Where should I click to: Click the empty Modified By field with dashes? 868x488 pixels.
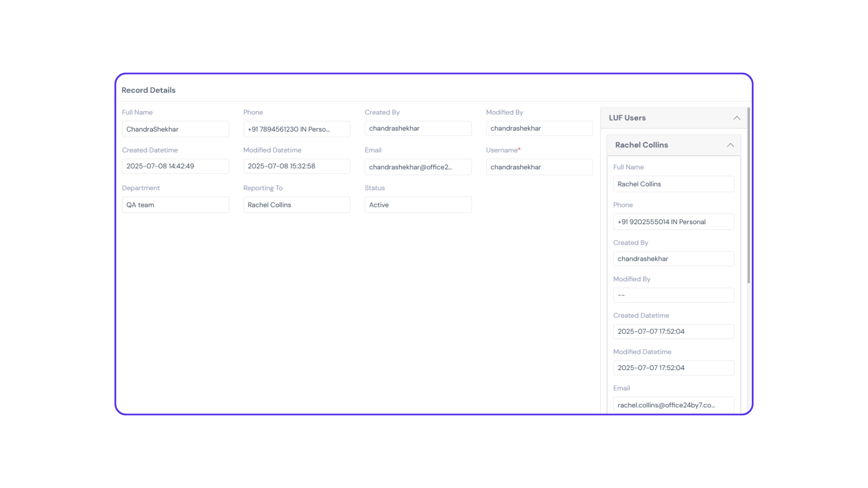[673, 295]
